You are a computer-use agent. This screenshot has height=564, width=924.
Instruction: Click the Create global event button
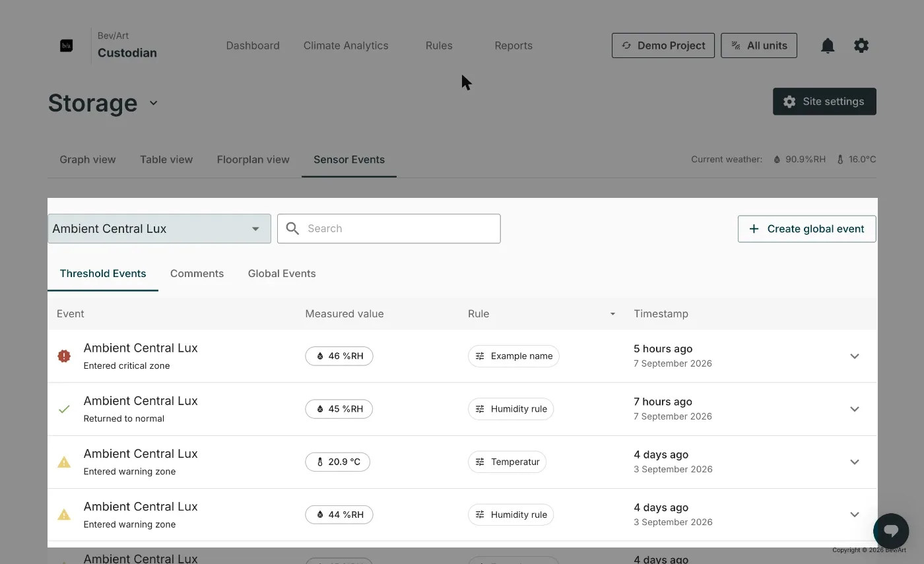point(807,229)
